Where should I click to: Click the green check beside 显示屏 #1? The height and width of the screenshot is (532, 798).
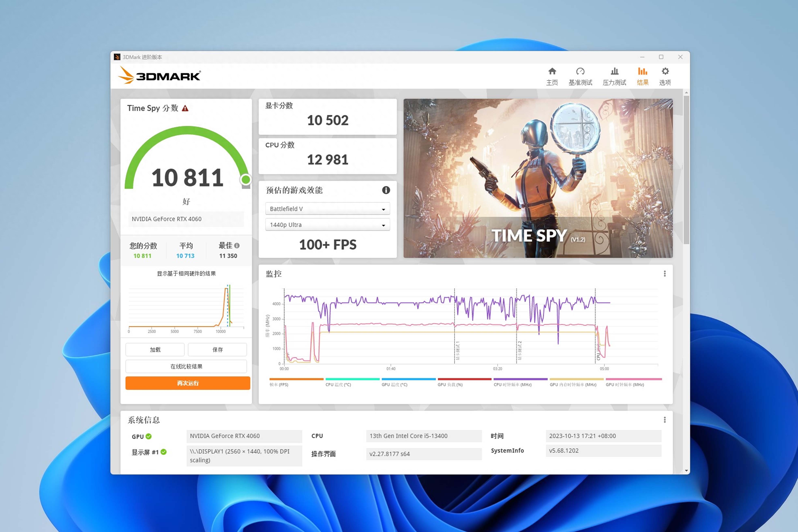tap(164, 452)
